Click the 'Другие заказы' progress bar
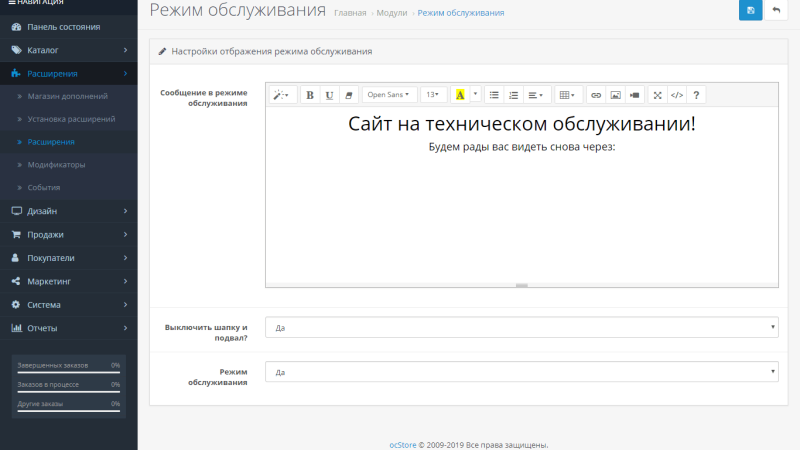 tap(68, 411)
